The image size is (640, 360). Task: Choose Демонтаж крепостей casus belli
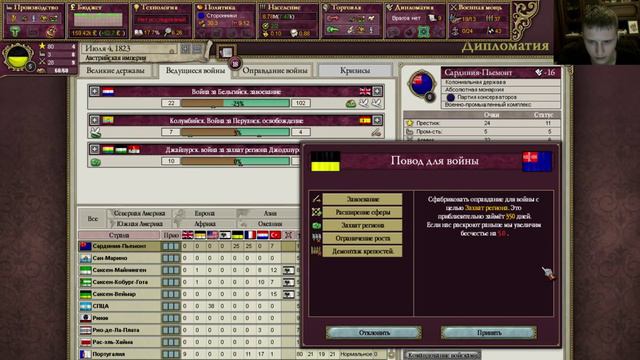[x=362, y=251]
